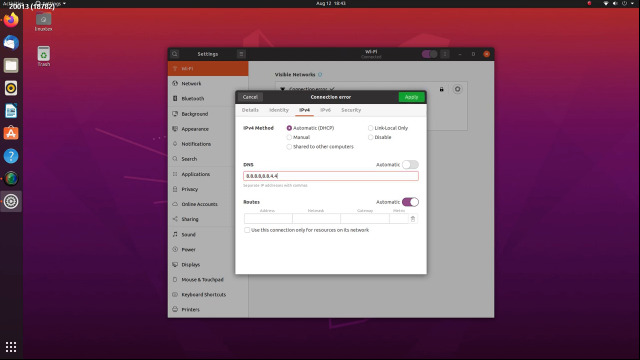Screen dimensions: 640x360
Task: Open the Settings gear in the dock
Action: 11,201
